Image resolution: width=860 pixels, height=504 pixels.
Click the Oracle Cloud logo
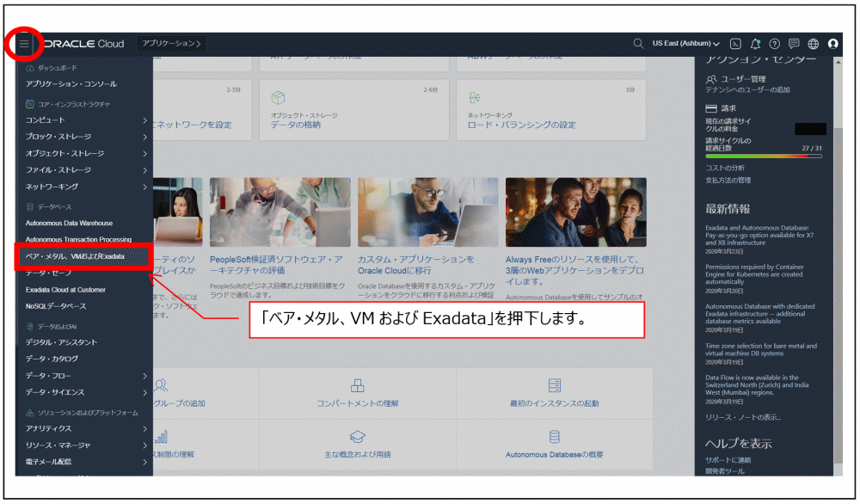(x=83, y=44)
